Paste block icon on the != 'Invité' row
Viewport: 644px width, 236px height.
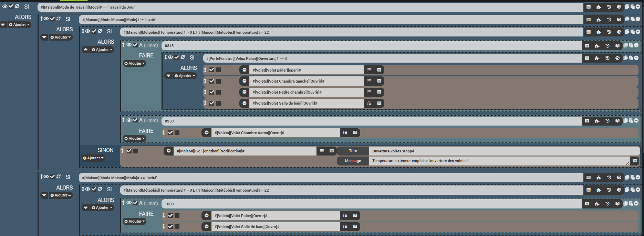633,19
